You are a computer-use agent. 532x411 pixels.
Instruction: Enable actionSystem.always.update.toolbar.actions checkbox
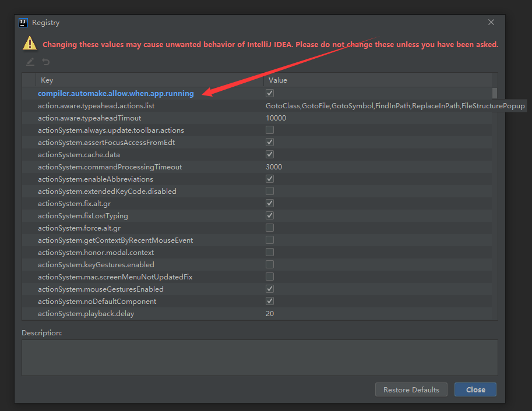(270, 130)
